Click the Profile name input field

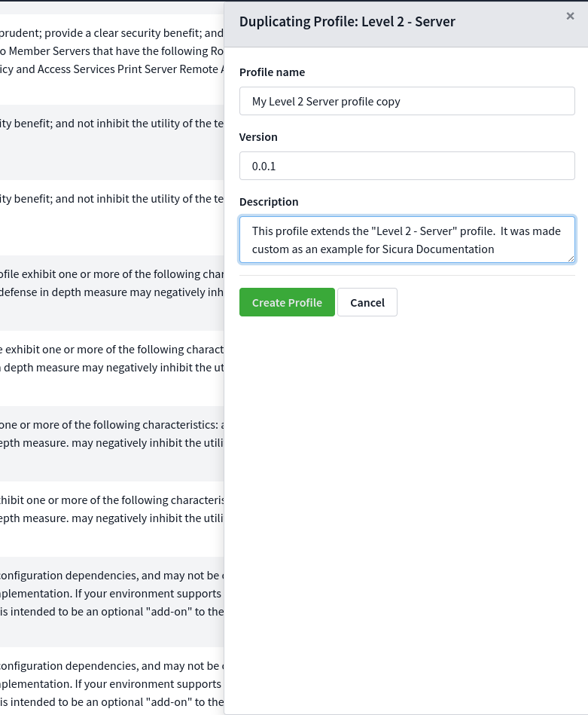click(x=407, y=101)
